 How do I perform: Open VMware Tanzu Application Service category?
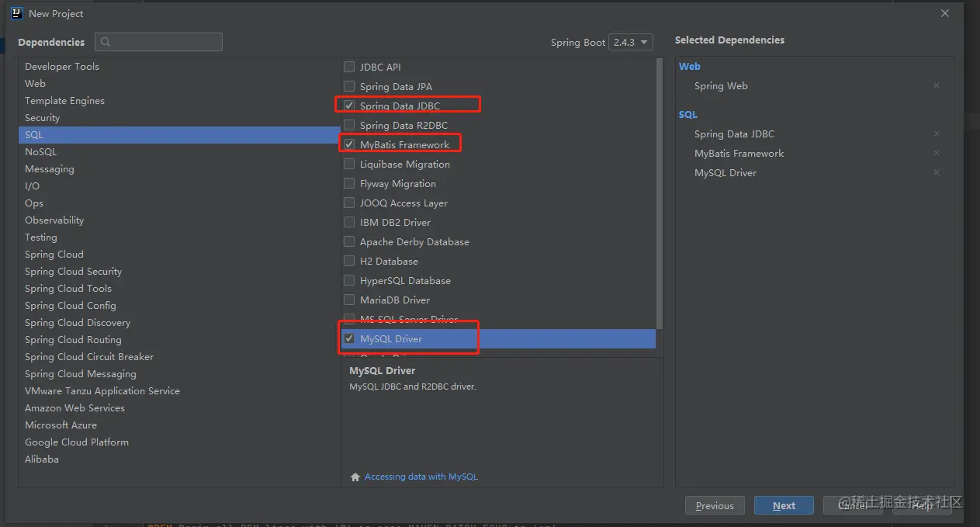tap(179, 391)
